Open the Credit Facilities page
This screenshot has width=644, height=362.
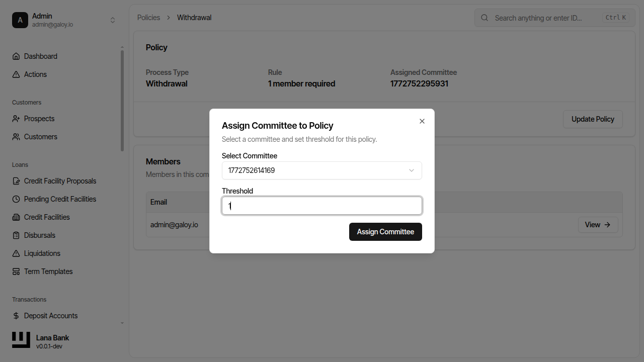46,217
